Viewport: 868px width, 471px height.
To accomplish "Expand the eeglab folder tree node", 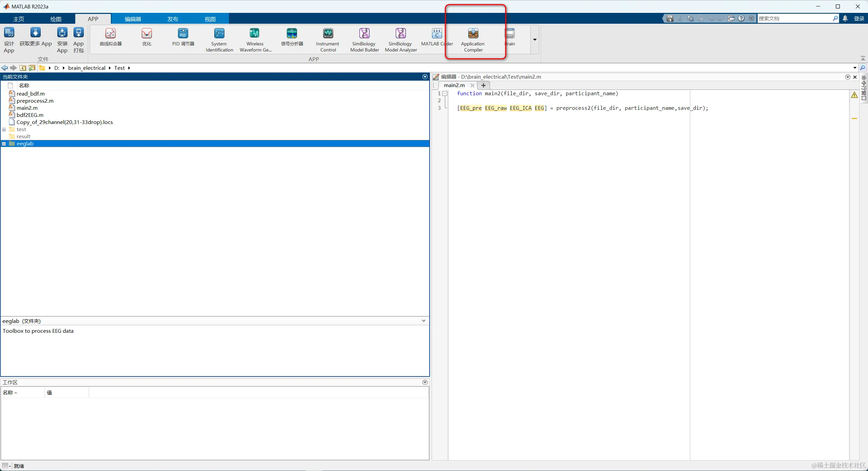I will click(4, 144).
